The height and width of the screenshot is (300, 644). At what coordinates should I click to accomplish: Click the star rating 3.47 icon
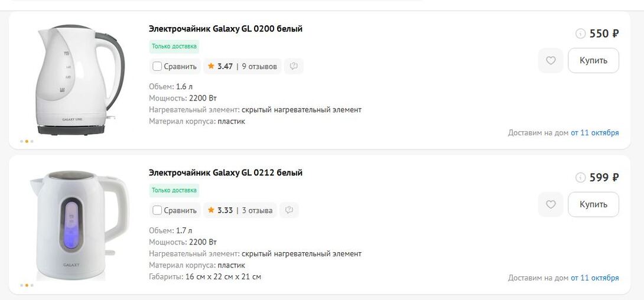click(211, 66)
